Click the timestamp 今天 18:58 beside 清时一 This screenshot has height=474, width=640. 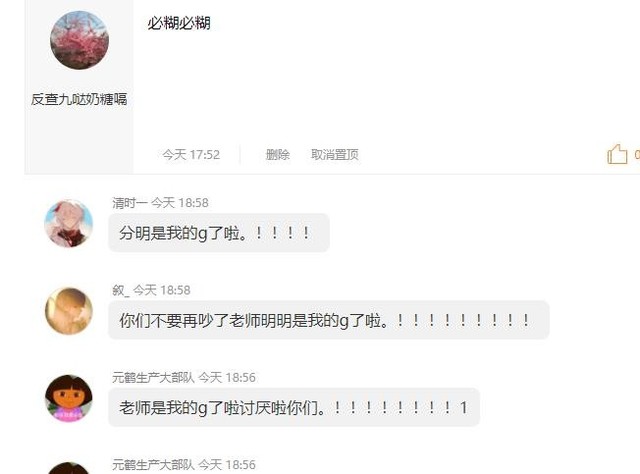[x=180, y=203]
